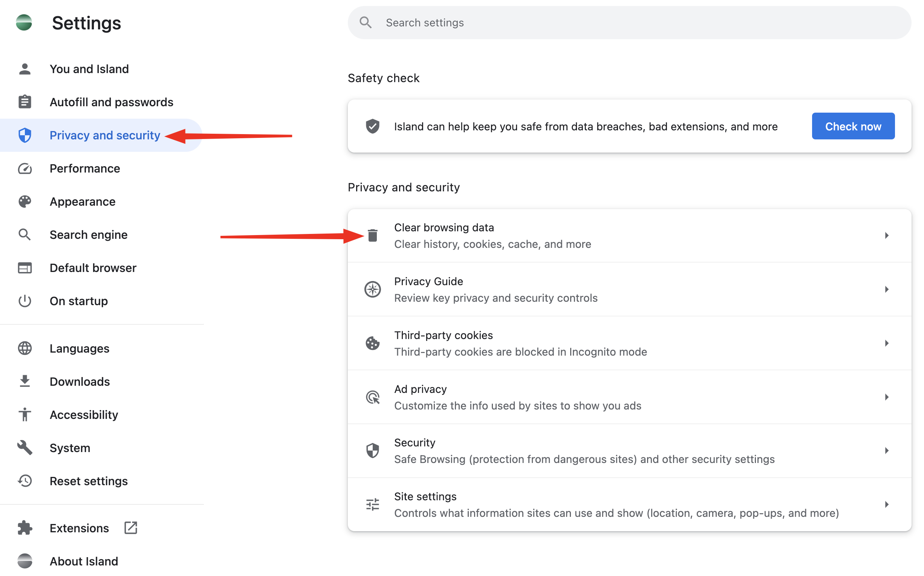The height and width of the screenshot is (576, 924).
Task: Click the Search settings input field
Action: [629, 23]
